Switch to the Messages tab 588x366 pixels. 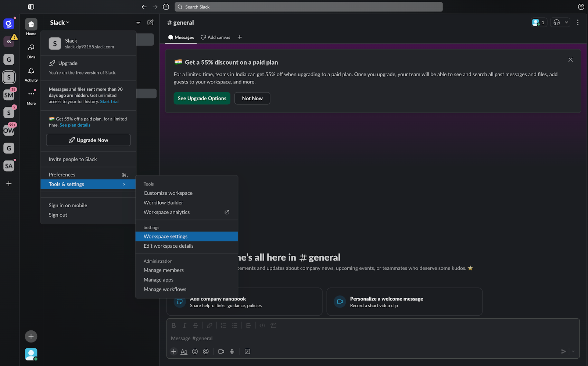pyautogui.click(x=180, y=37)
